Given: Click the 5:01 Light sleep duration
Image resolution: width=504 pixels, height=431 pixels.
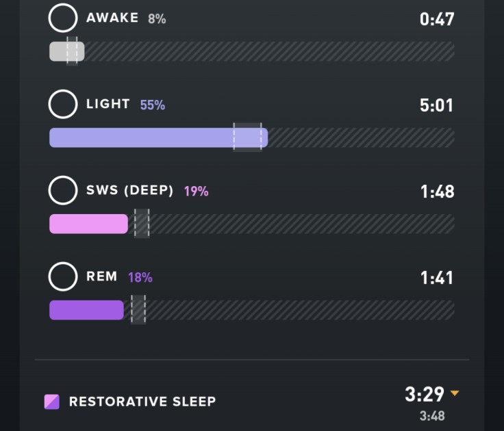Looking at the screenshot, I should [437, 105].
